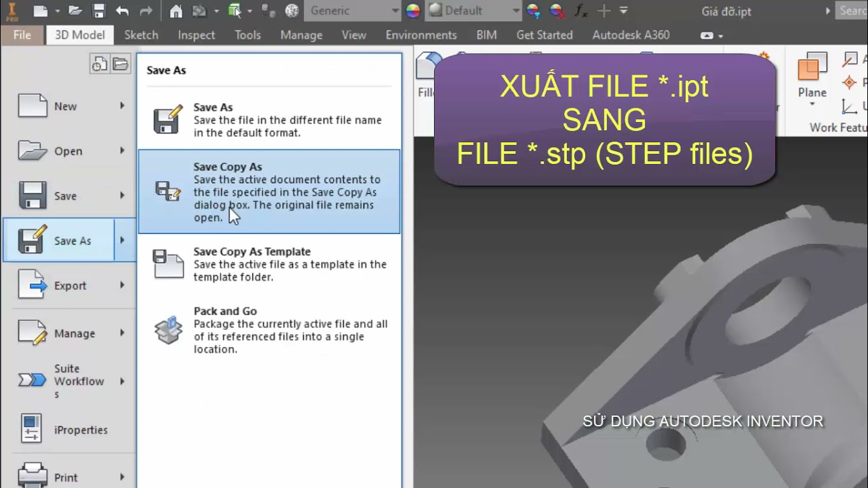
Task: Switch to the Get Started tab
Action: 545,35
